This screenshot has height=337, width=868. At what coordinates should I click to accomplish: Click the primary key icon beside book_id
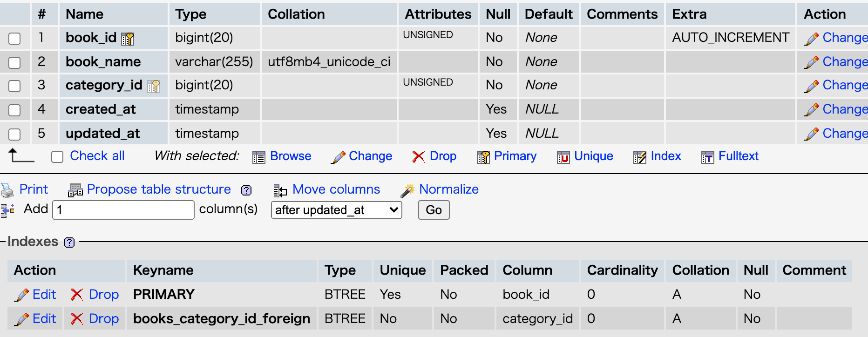pos(128,39)
